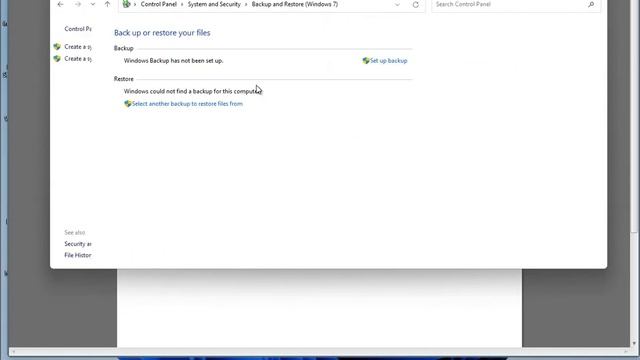Image resolution: width=640 pixels, height=360 pixels.
Task: Click chevron after System and Security breadcrumb
Action: (x=246, y=4)
